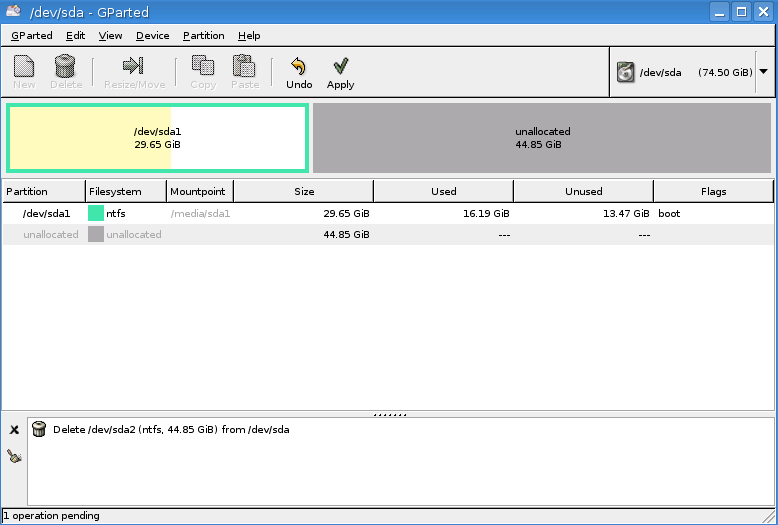Minimize the GParted window
The image size is (778, 525).
click(x=719, y=11)
